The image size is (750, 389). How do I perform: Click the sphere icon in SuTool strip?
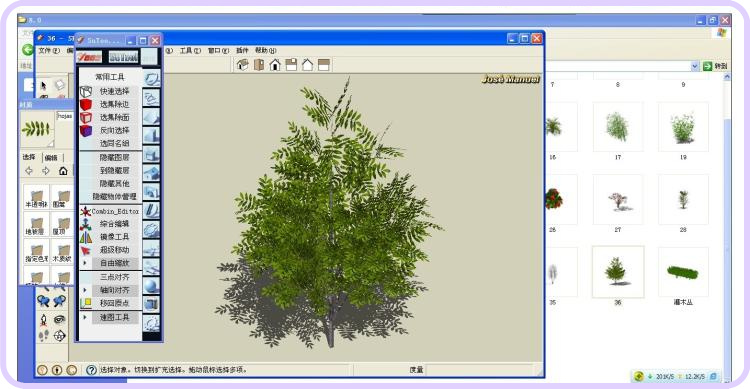[151, 286]
